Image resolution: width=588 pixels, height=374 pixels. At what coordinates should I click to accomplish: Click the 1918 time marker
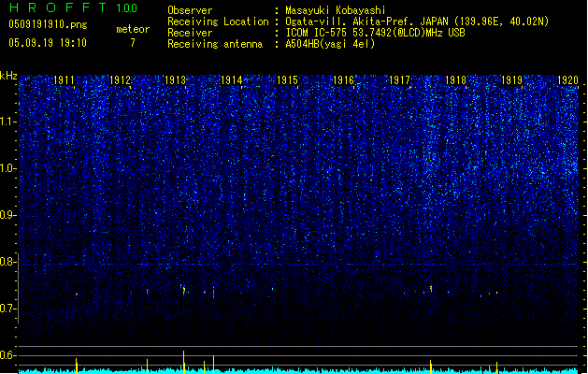(455, 80)
